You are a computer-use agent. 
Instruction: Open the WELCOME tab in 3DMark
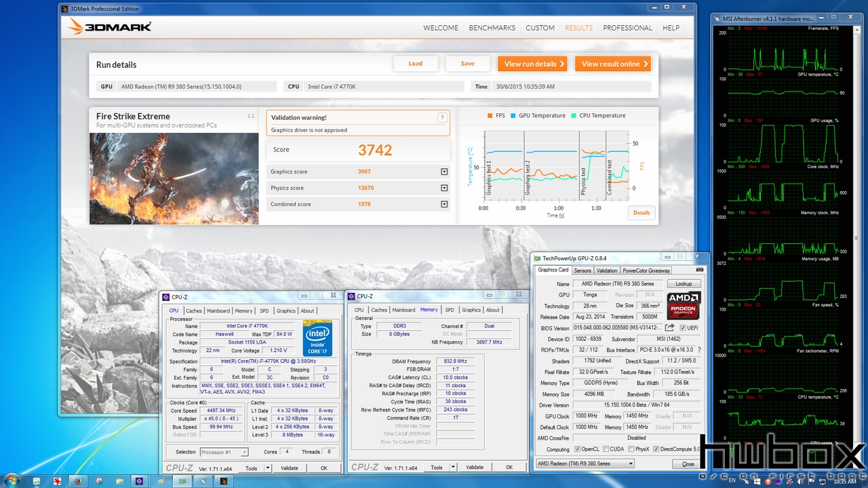pos(441,28)
